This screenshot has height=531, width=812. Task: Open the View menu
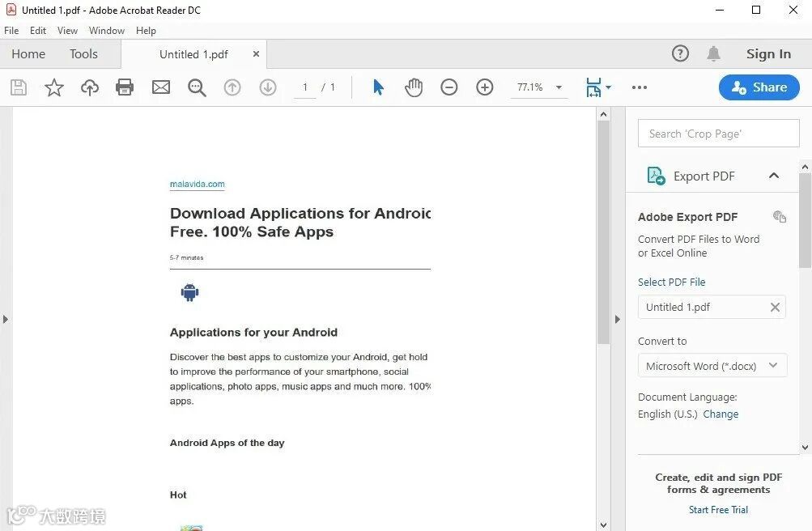point(67,31)
